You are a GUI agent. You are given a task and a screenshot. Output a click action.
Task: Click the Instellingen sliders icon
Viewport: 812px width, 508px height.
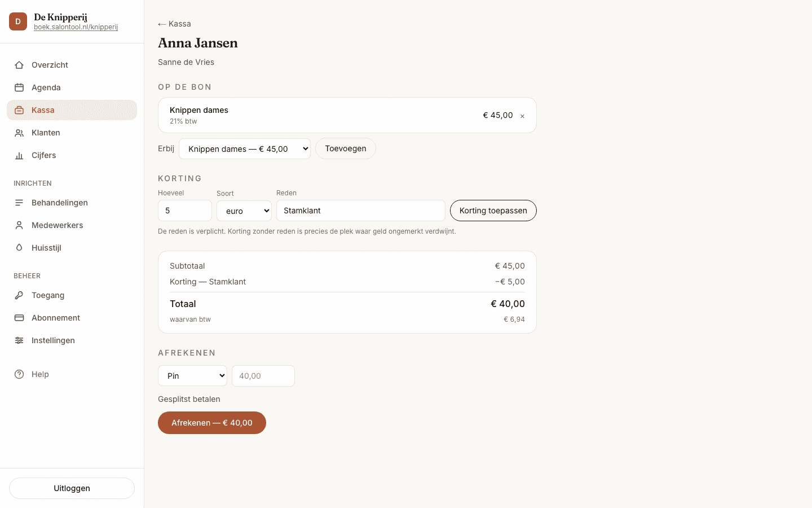(19, 340)
